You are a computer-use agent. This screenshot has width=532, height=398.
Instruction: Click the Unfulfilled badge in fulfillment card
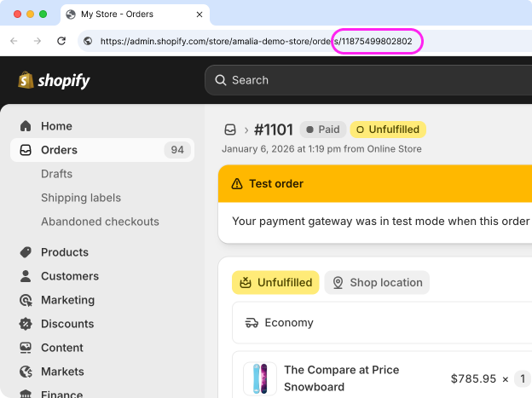point(275,282)
